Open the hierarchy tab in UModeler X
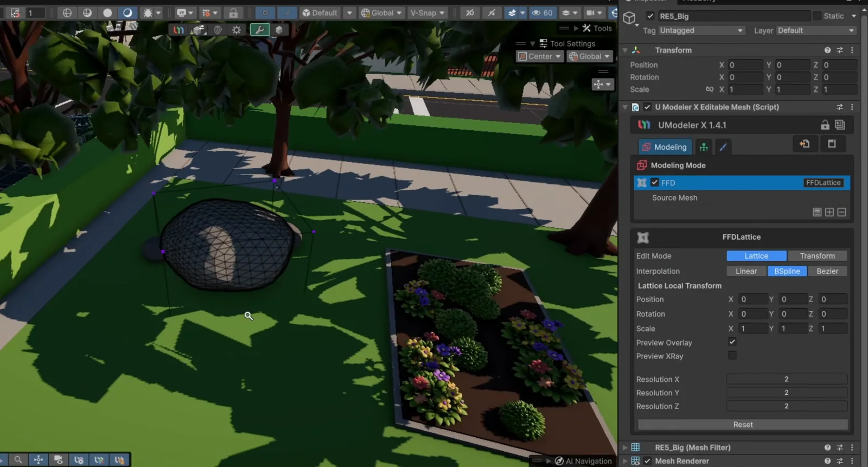 tap(704, 147)
